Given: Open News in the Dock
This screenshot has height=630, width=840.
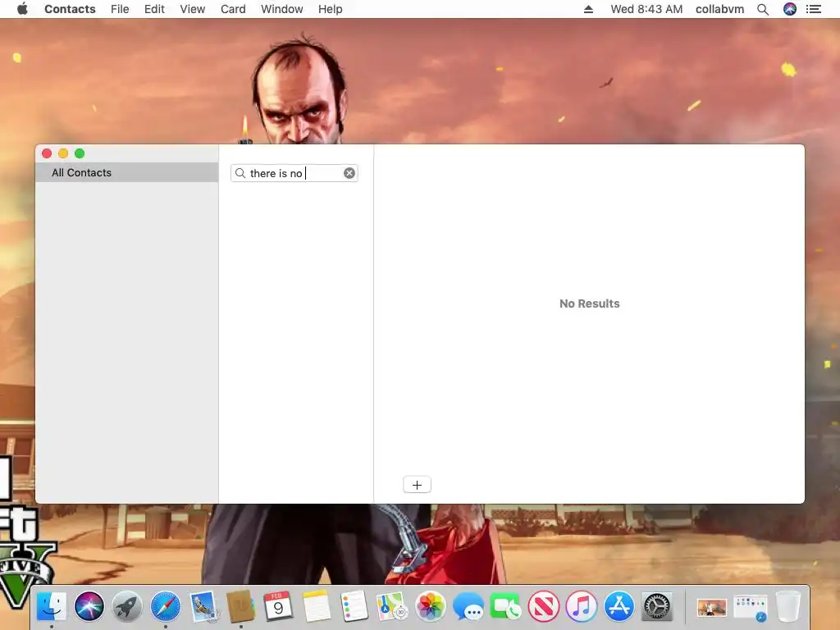Looking at the screenshot, I should [x=543, y=606].
